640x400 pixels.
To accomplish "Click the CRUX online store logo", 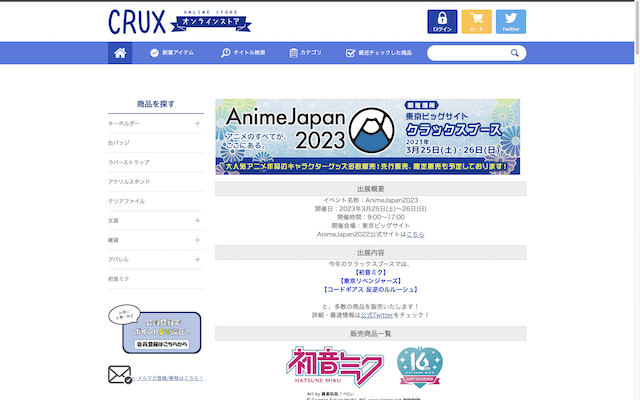I will [166, 21].
